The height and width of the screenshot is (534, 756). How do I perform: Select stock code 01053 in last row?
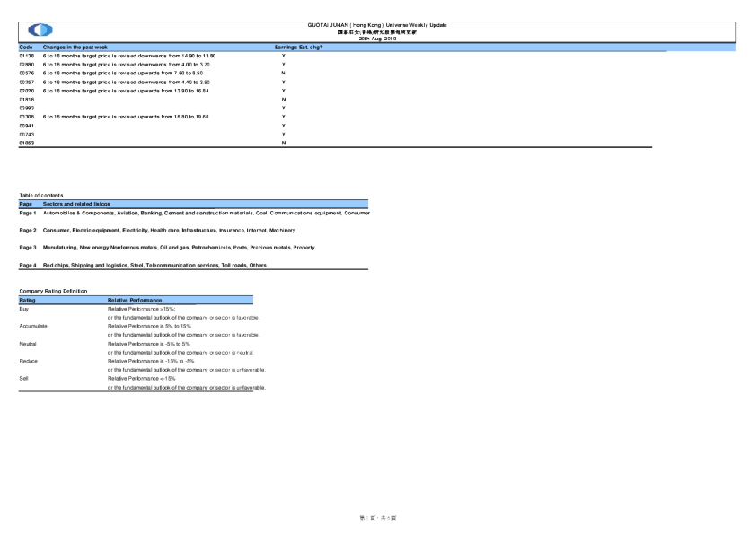pos(26,143)
